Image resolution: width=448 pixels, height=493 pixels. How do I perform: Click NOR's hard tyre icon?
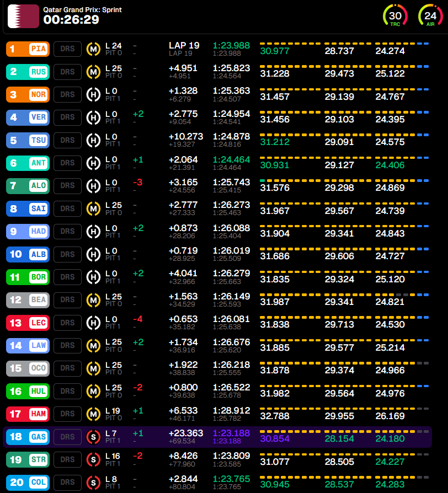coord(93,95)
